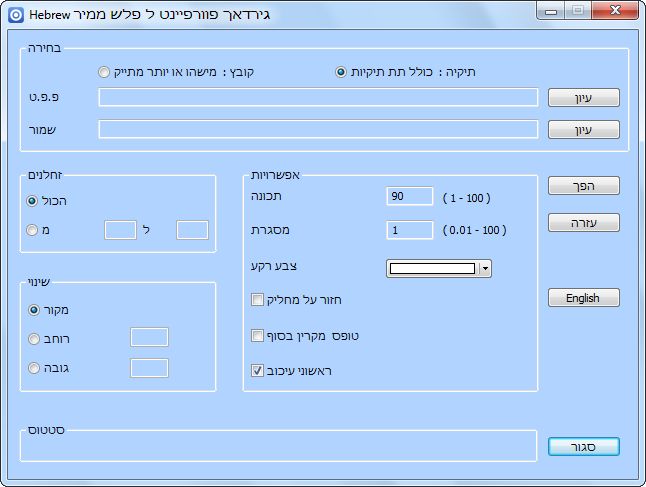Click the רוחב width value field
This screenshot has width=646, height=487.
(x=149, y=337)
